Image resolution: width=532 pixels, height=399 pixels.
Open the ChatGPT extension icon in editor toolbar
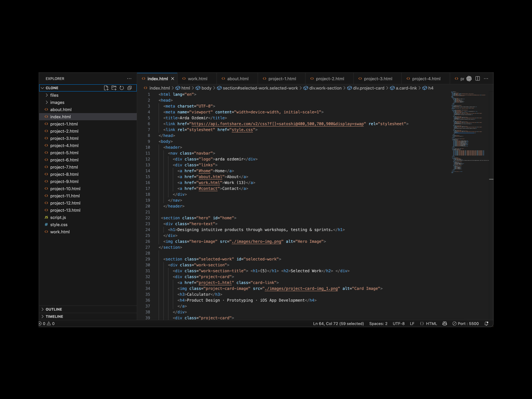click(x=469, y=78)
